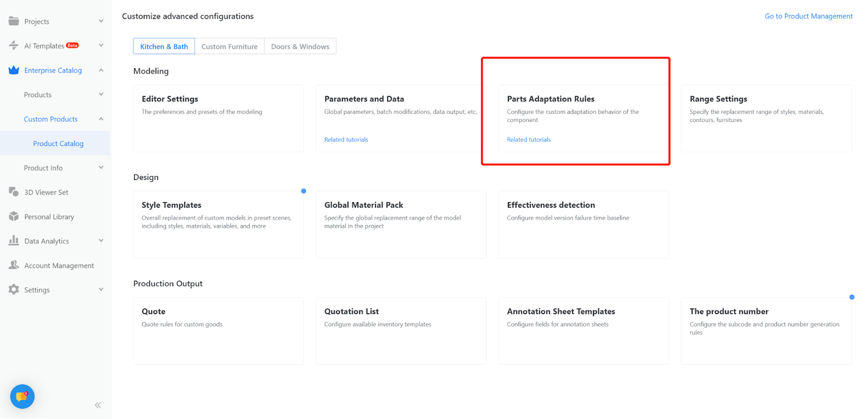The height and width of the screenshot is (419, 868).
Task: Click the Settings gear icon
Action: (14, 289)
